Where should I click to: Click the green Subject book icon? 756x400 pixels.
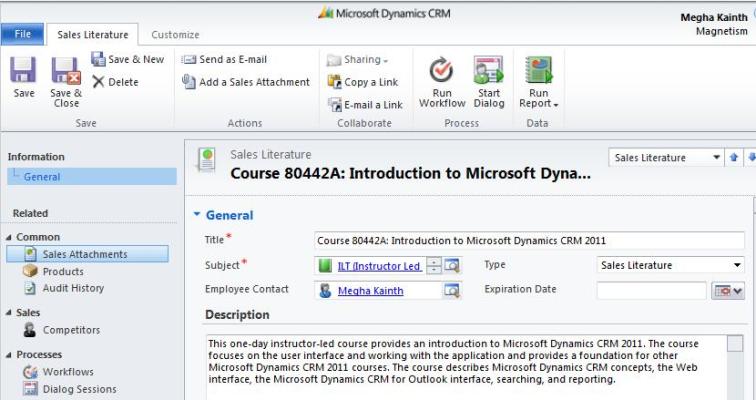pos(325,266)
